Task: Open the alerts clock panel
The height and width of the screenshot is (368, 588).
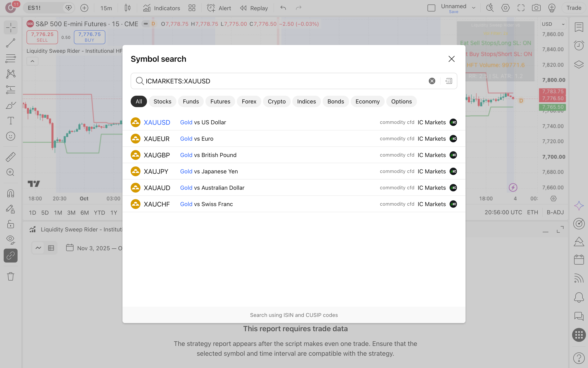Action: pyautogui.click(x=579, y=46)
